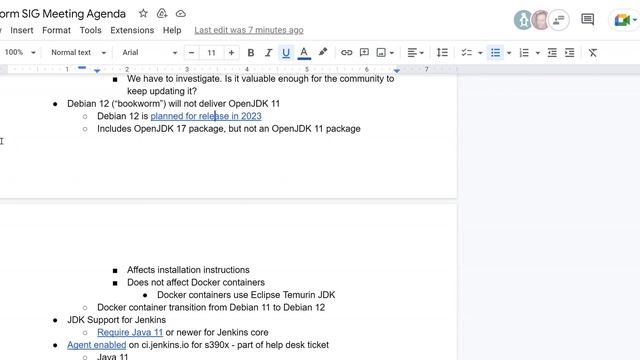The height and width of the screenshot is (360, 640).
Task: Click Docker containers use Eclipse Temurin JDK
Action: [x=246, y=295]
